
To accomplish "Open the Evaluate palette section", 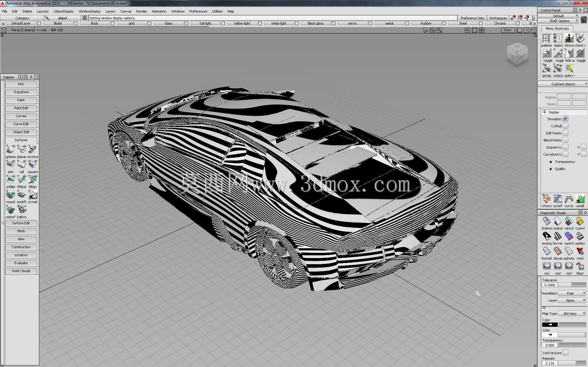I will click(21, 263).
